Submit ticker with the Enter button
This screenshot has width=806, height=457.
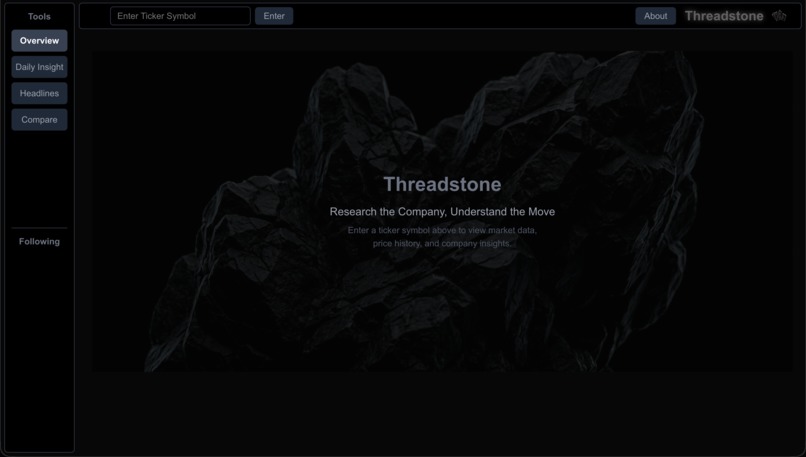click(274, 16)
